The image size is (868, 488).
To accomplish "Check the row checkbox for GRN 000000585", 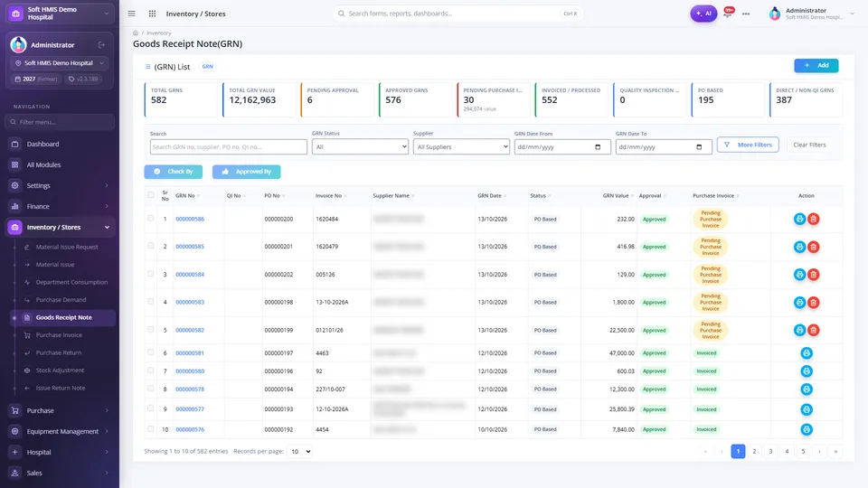I will pyautogui.click(x=151, y=246).
